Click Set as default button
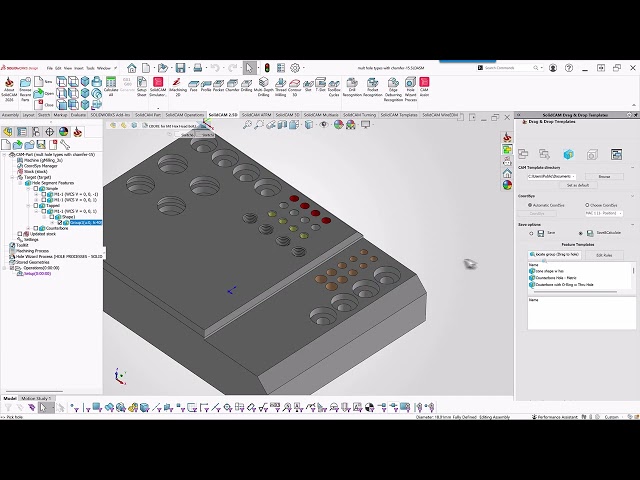The width and height of the screenshot is (640, 480). click(578, 185)
